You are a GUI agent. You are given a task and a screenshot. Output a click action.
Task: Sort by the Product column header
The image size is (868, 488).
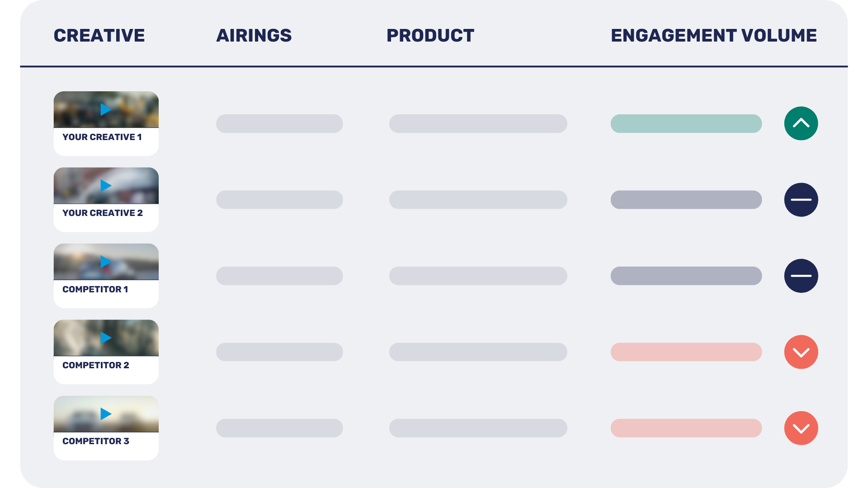point(430,35)
